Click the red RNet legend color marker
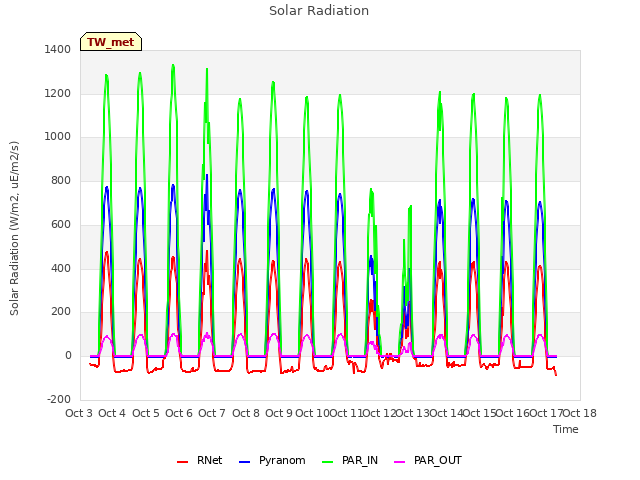640x480 pixels. 182,462
